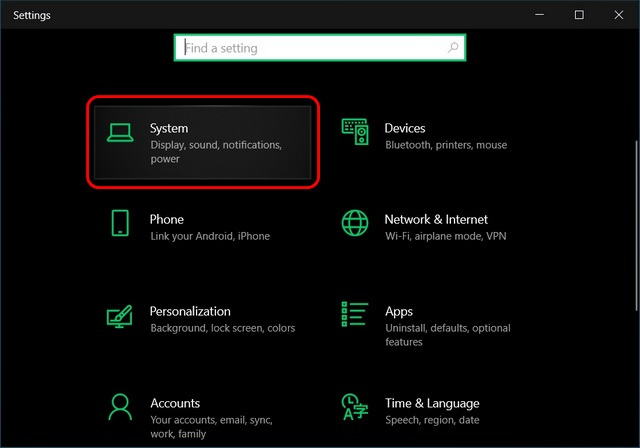
Task: Click the Phone icon
Action: point(120,223)
